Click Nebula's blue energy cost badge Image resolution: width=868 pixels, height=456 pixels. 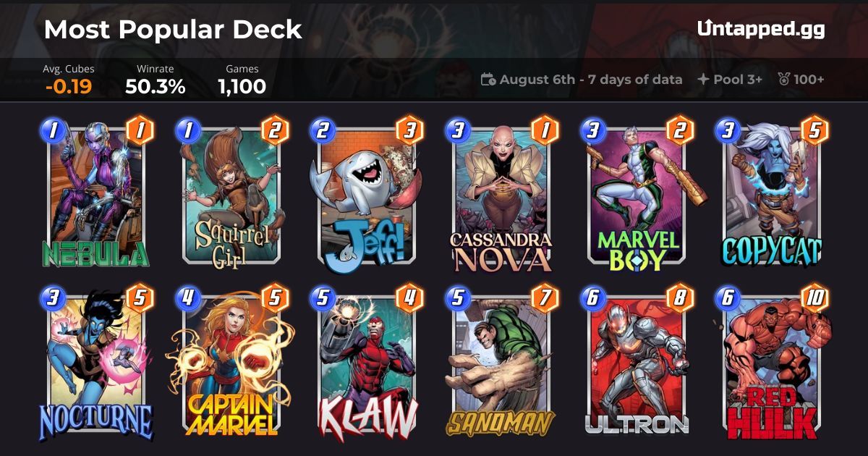(x=52, y=130)
